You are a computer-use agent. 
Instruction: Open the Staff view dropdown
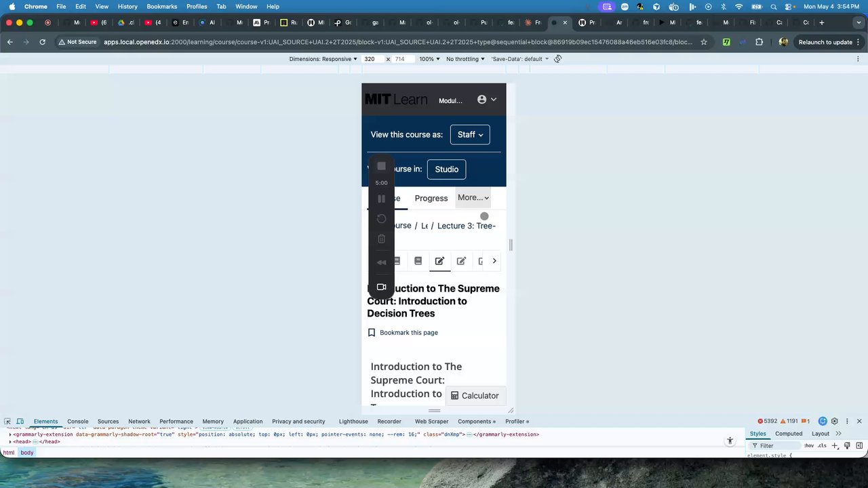coord(470,134)
